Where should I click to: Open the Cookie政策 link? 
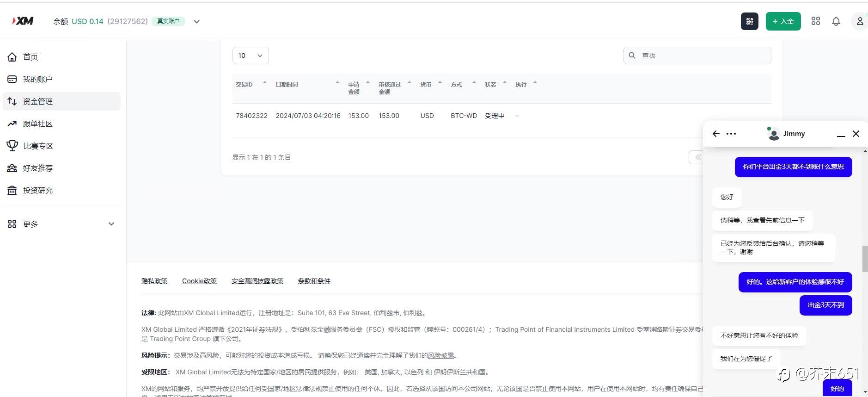(199, 281)
